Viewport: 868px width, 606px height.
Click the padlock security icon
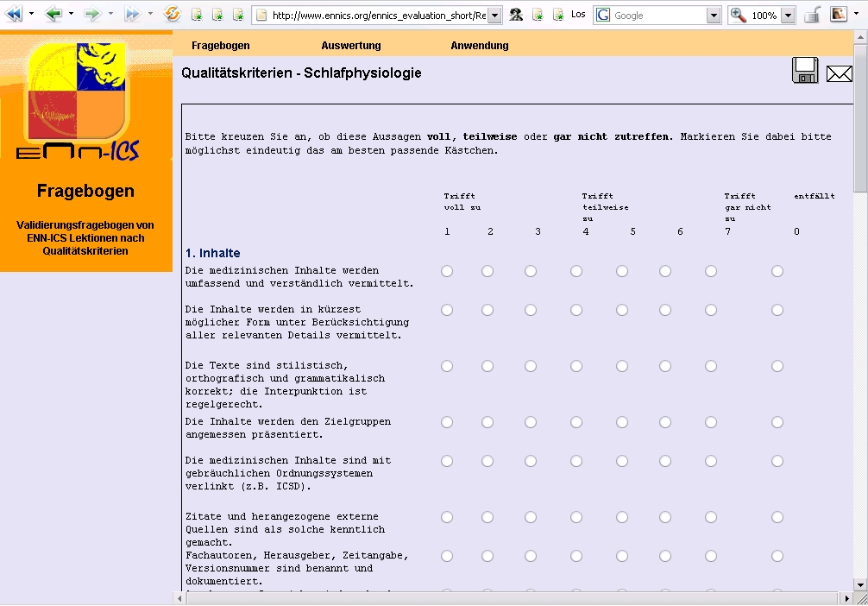point(811,15)
